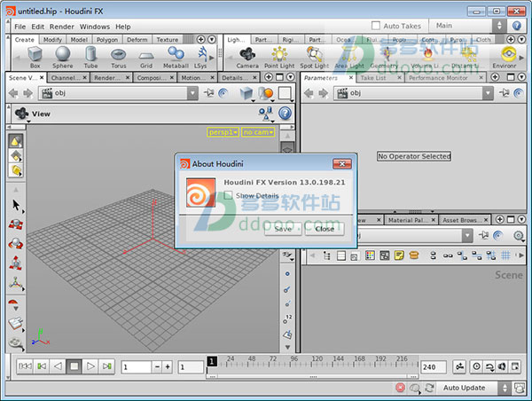
Task: Add new tab to scene view pane
Action: tap(269, 77)
